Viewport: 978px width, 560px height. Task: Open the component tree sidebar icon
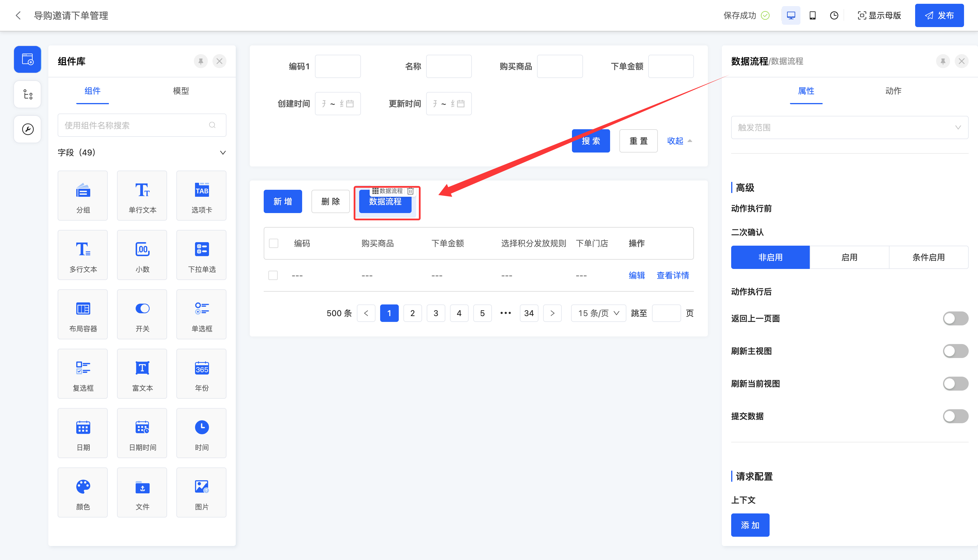click(x=27, y=94)
